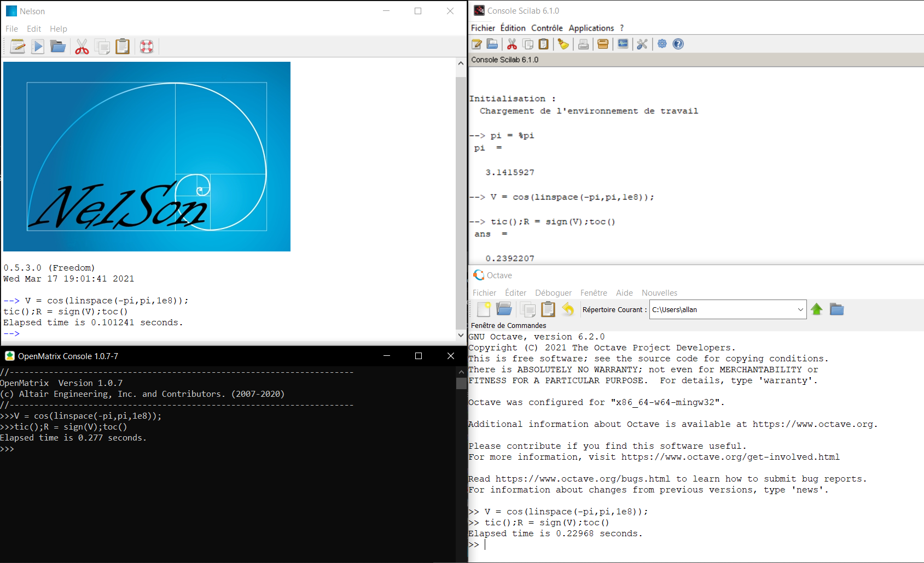Image resolution: width=924 pixels, height=563 pixels.
Task: Click 'Elapsed time is 0.22968 seconds.' in Octave
Action: point(555,533)
